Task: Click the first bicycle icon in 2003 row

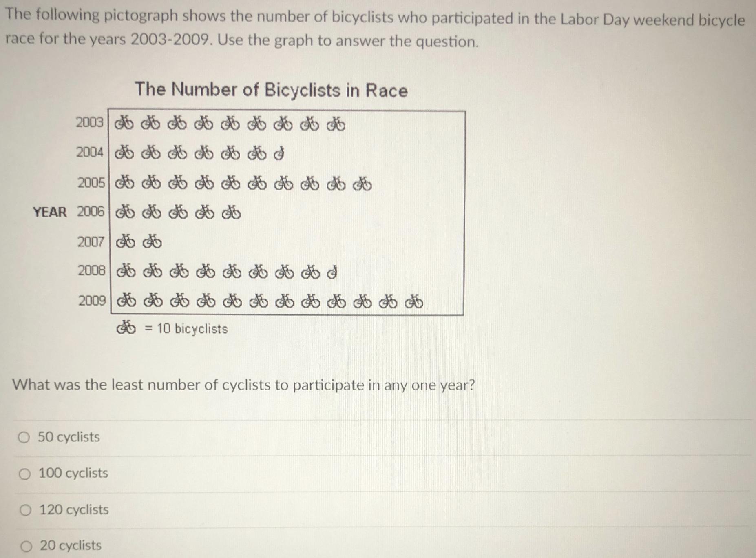Action: click(x=124, y=124)
